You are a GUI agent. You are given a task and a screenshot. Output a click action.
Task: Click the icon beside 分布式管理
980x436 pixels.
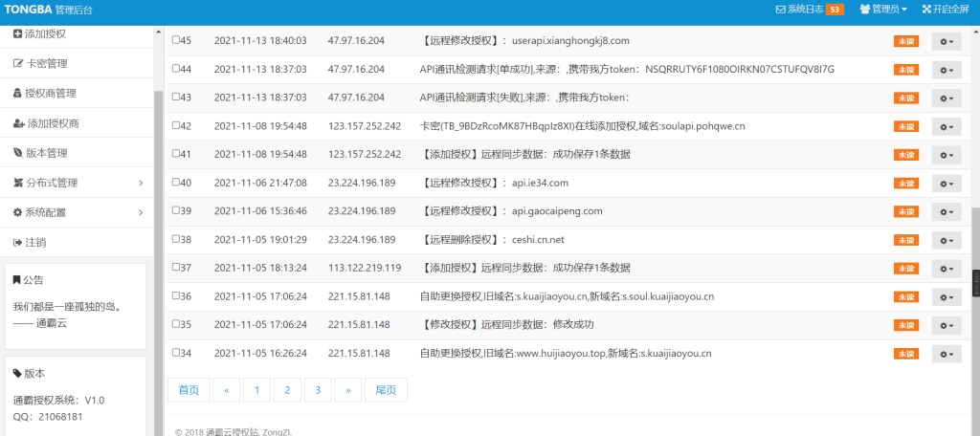coord(18,183)
